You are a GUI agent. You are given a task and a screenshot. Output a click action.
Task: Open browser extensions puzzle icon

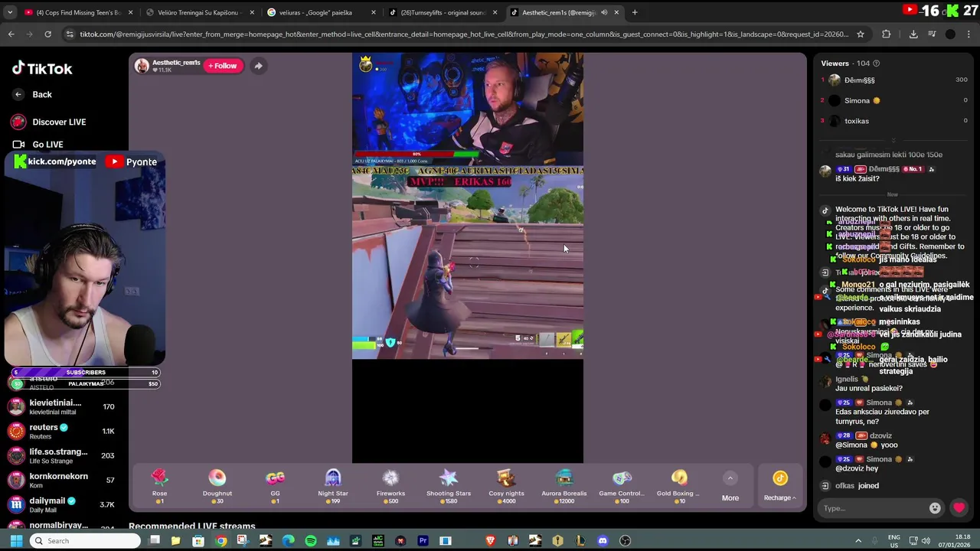(886, 34)
